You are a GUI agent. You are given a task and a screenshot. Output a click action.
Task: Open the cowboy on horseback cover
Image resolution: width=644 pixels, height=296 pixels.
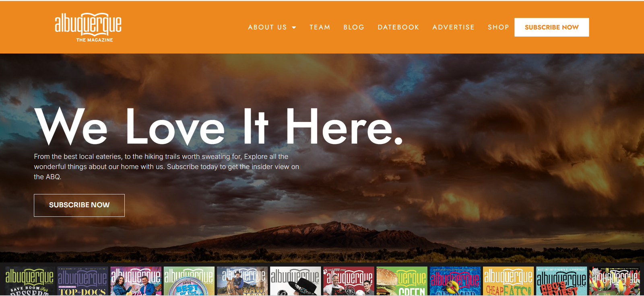pos(242,281)
